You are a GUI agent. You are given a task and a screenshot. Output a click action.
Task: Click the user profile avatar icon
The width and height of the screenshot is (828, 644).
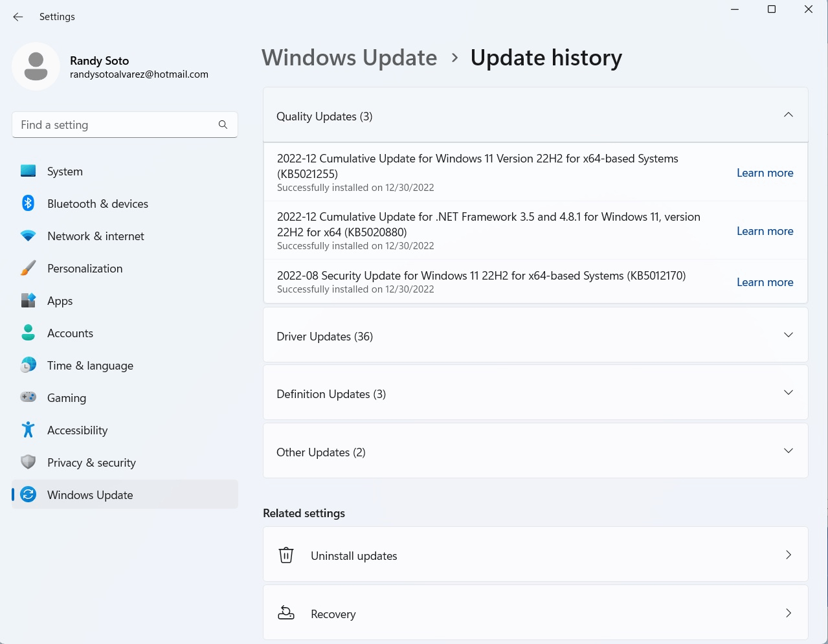click(36, 67)
